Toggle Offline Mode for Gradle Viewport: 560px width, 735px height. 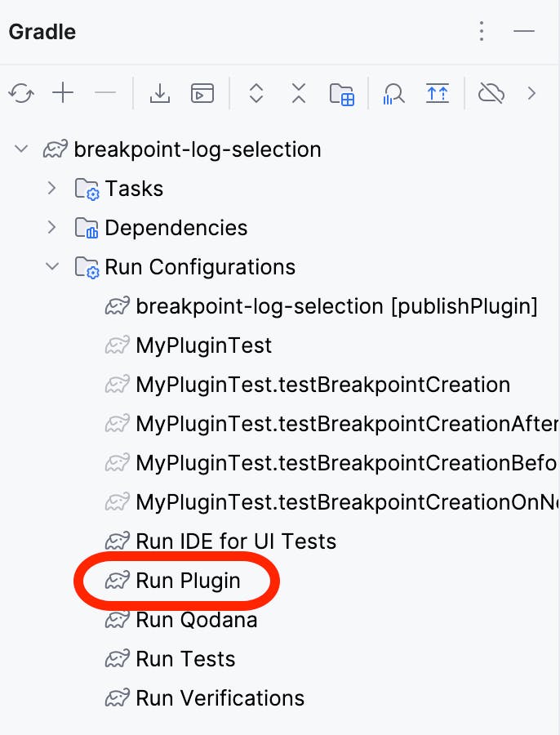click(x=491, y=92)
